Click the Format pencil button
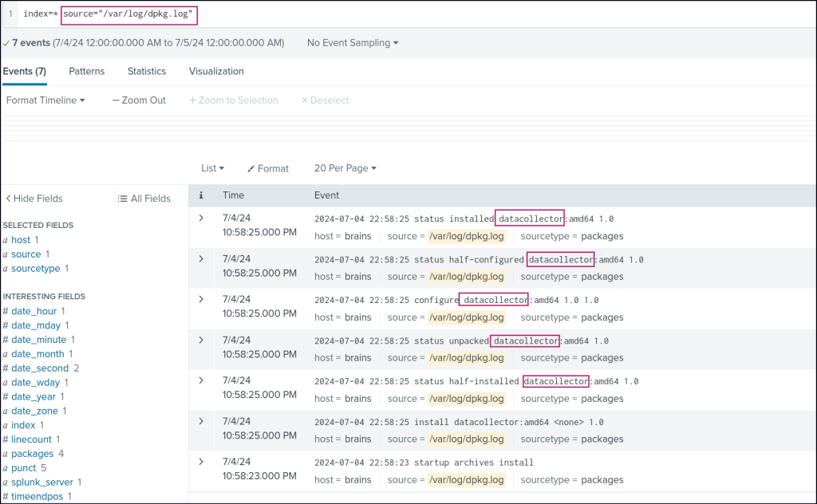 click(x=268, y=168)
